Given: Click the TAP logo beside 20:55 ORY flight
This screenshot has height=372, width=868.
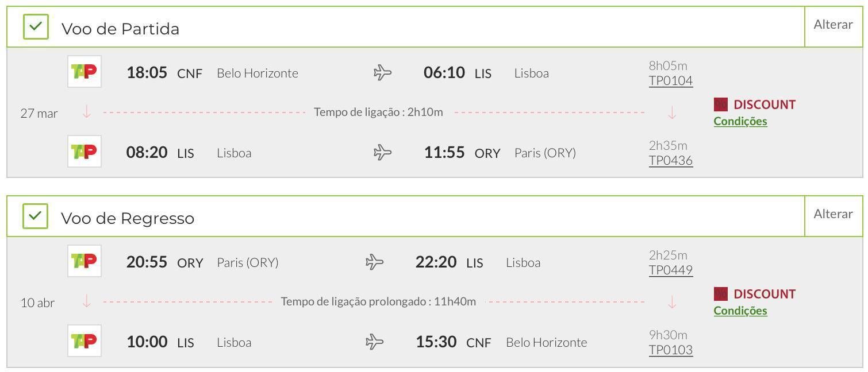Looking at the screenshot, I should [x=85, y=261].
